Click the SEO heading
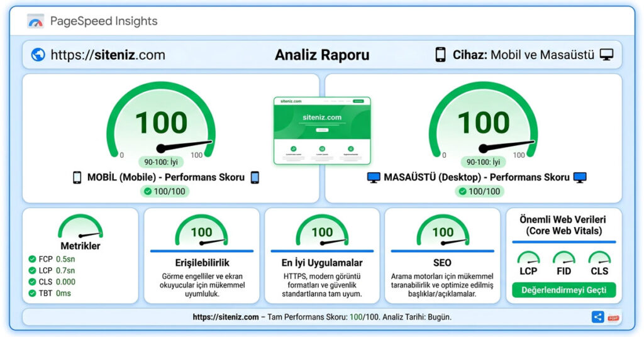644x337 pixels. pyautogui.click(x=442, y=263)
